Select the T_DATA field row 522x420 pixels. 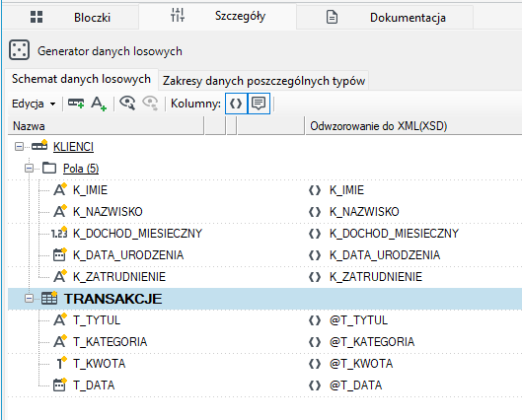coord(265,385)
